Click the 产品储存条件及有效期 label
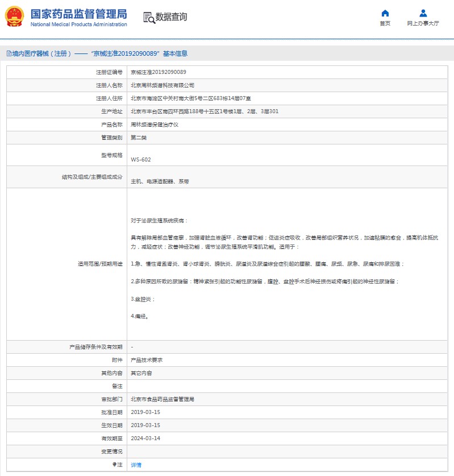This screenshot has height=476, width=454. [x=96, y=347]
